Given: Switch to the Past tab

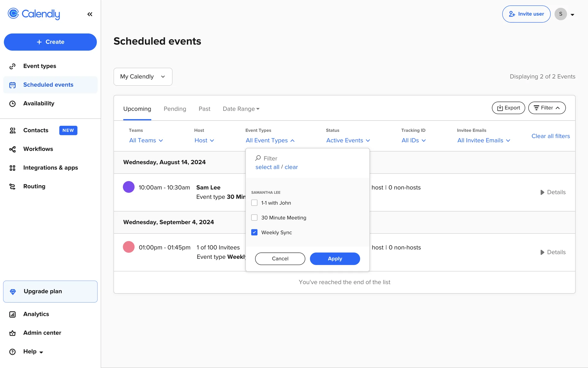Looking at the screenshot, I should pos(204,109).
